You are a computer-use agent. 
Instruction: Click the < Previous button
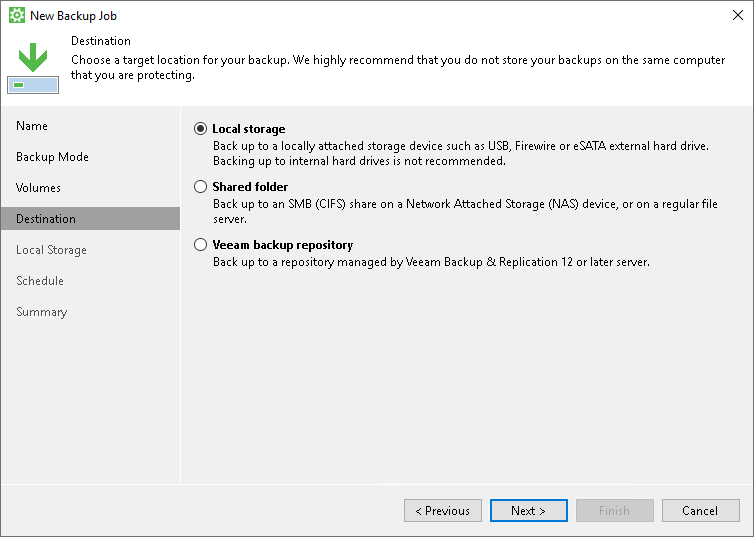click(443, 511)
